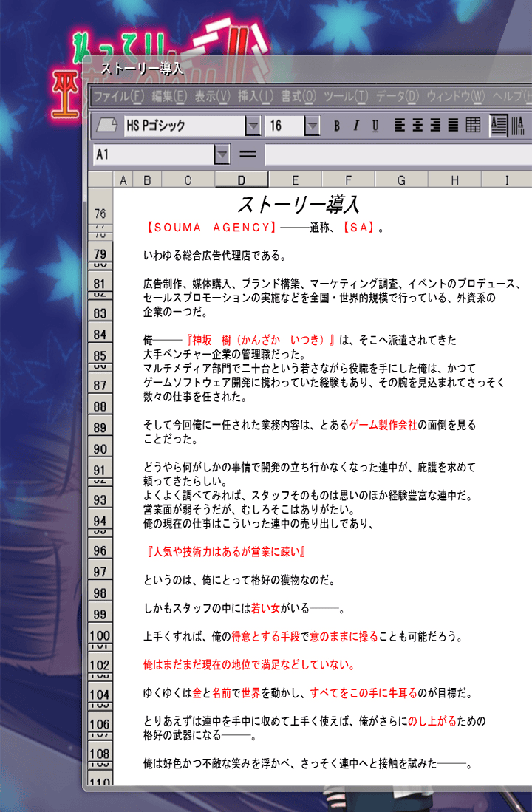The height and width of the screenshot is (812, 532).
Task: Open the 挿入(I) menu
Action: 256,96
